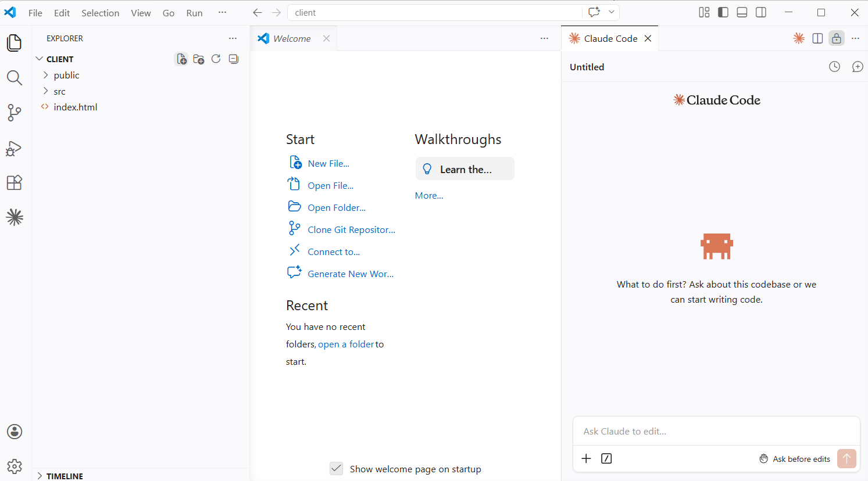Click the New File icon in Explorer
The image size is (868, 481).
pos(181,59)
